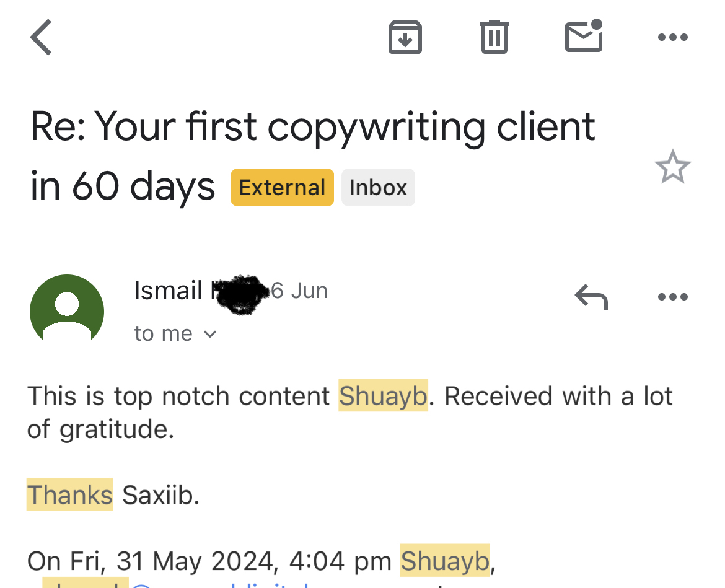Open more options for Ismail's message

coord(672,297)
